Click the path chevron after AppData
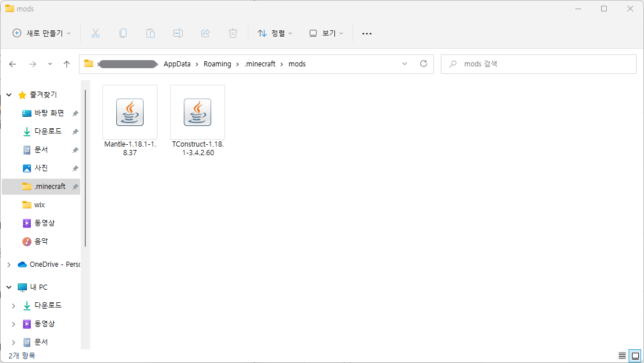The image size is (644, 363). pyautogui.click(x=197, y=64)
